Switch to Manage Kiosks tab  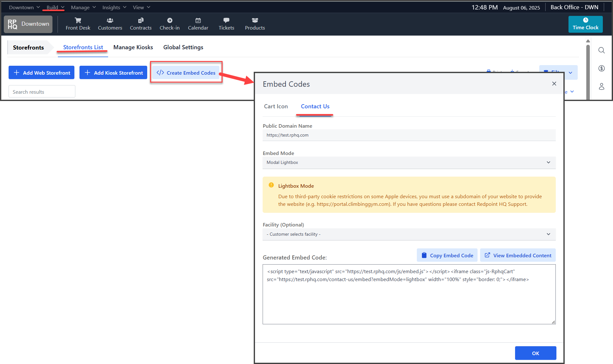point(133,47)
